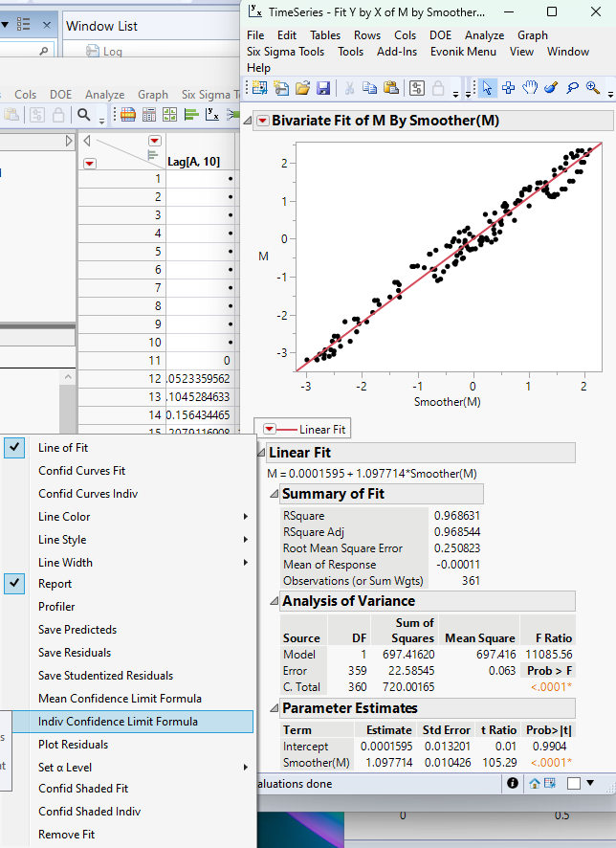Collapse the Parameter Estimates section
Image resolution: width=616 pixels, height=848 pixels.
[275, 708]
